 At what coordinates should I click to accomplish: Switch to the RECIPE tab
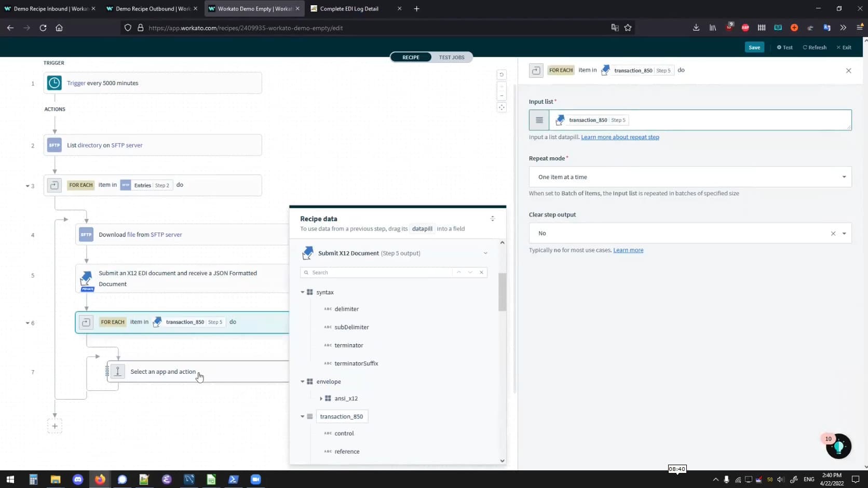coord(411,57)
